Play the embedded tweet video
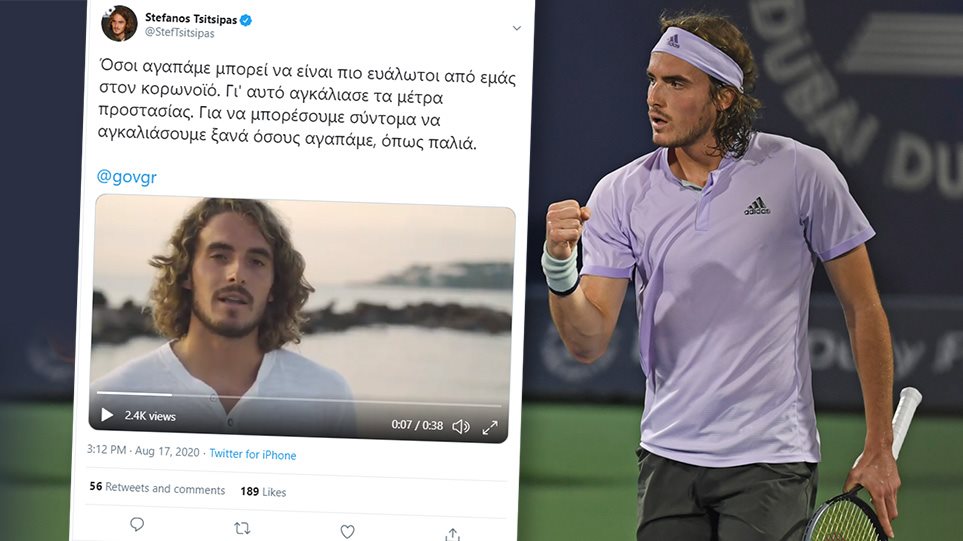The image size is (963, 541). (x=107, y=415)
